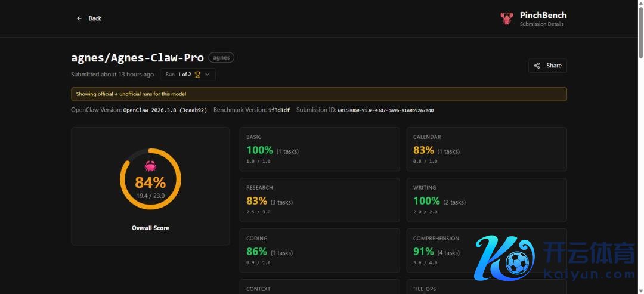Select the WRITING 100% score card
Screen dimensions: 644x294
(x=486, y=200)
